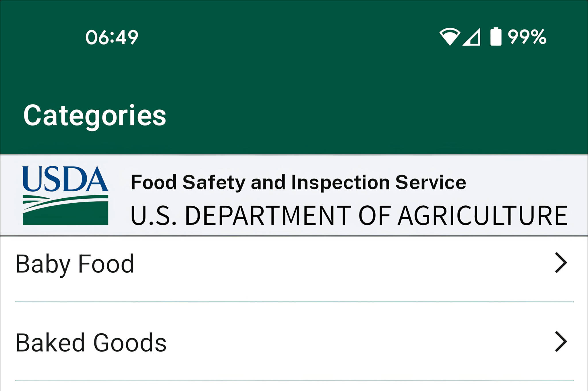Tap the Baked Goods arrow icon
Viewport: 588px width, 391px height.
[x=561, y=342]
